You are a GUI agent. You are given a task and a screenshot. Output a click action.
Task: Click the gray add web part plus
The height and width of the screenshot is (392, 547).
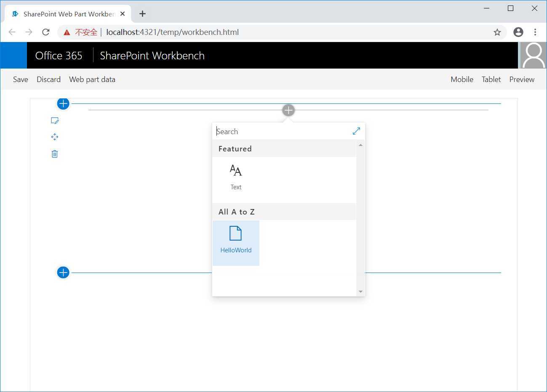[288, 110]
